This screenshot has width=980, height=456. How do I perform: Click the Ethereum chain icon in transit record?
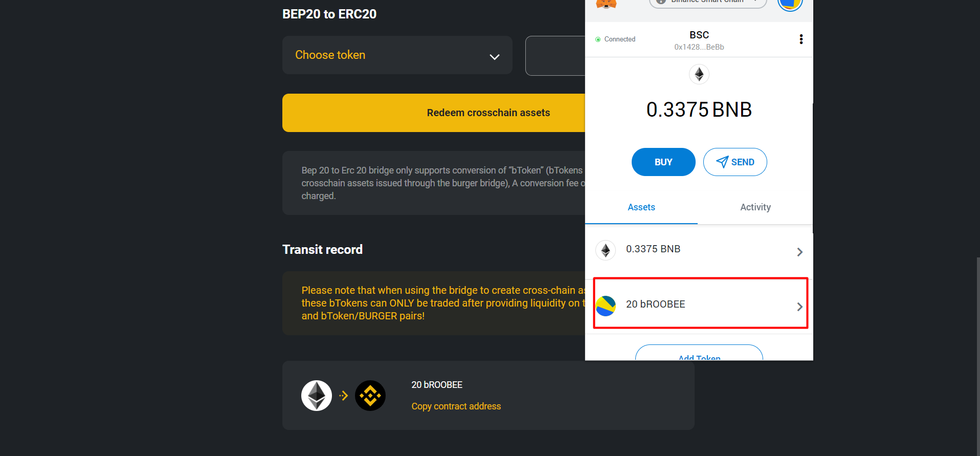tap(317, 396)
